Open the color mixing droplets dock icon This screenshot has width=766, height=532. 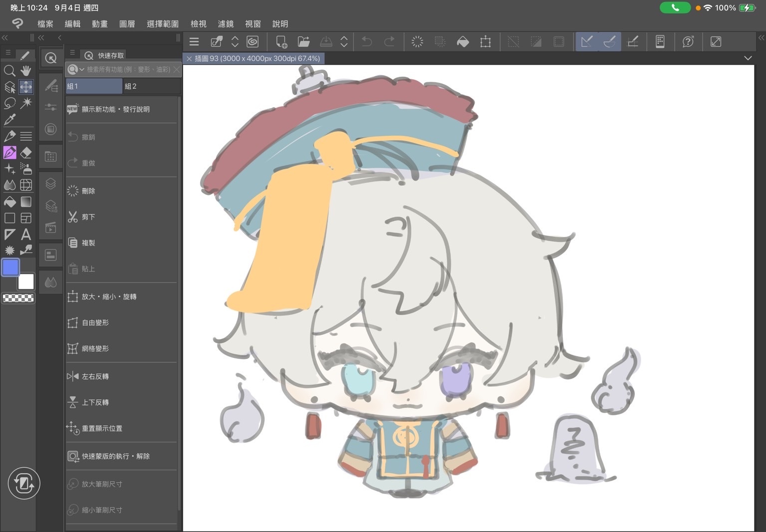(x=51, y=283)
